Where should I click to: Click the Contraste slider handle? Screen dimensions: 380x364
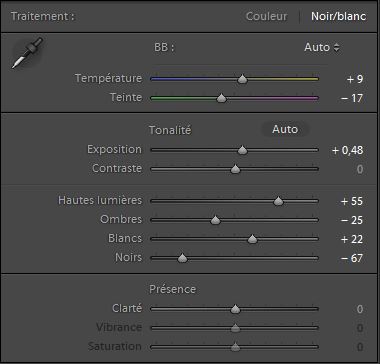coord(235,169)
